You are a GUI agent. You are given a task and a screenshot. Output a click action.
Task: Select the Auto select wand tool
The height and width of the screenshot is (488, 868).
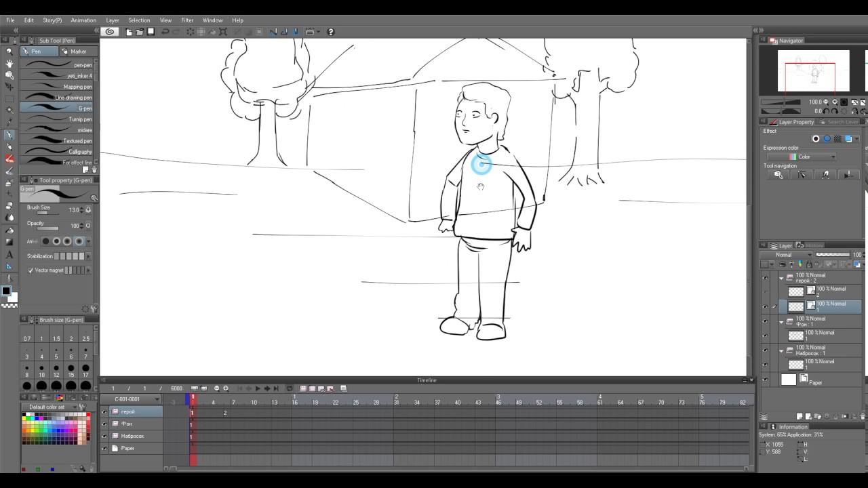point(9,110)
